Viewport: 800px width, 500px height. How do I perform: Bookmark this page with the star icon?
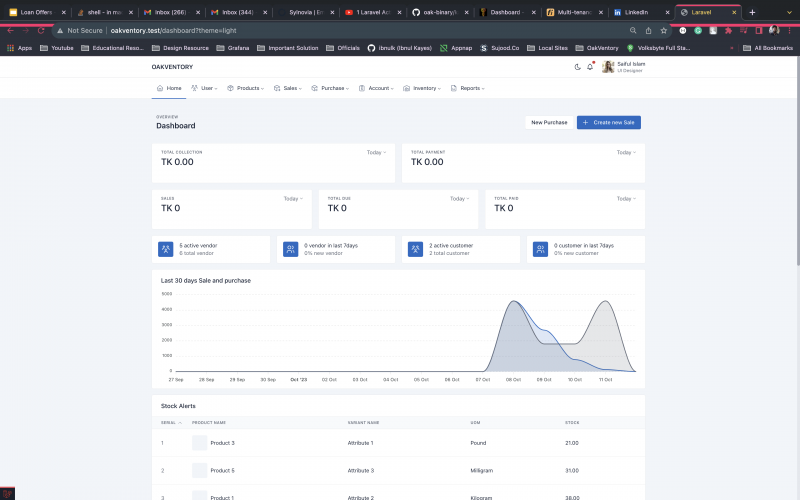[x=663, y=30]
